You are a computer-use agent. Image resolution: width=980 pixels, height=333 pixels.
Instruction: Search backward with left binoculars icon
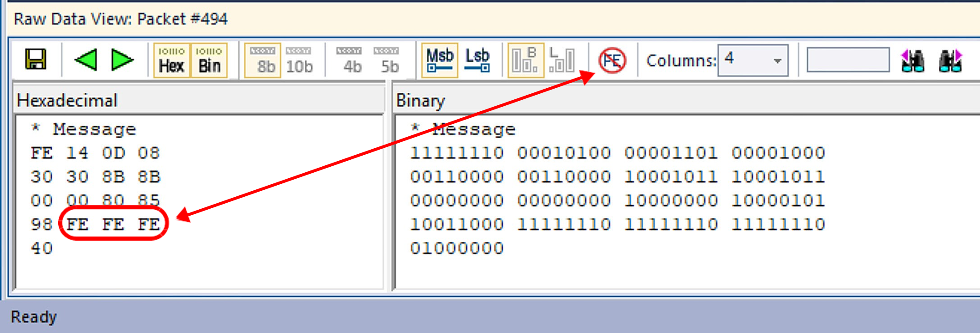(x=913, y=61)
